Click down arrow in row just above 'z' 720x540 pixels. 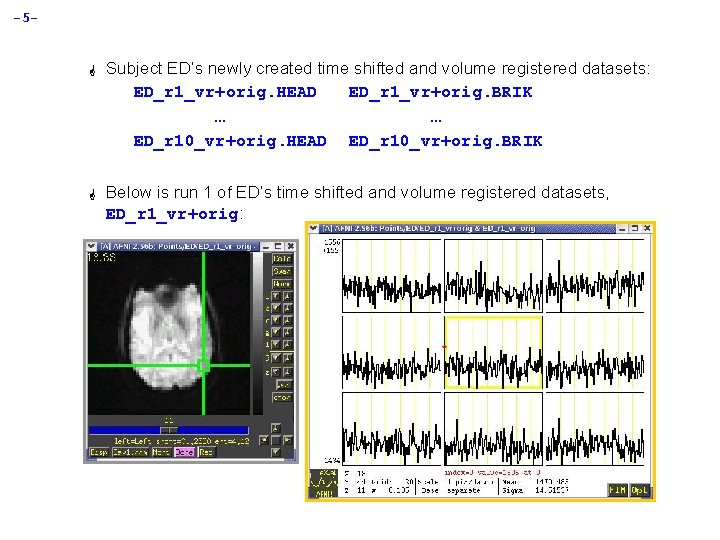tap(276, 358)
